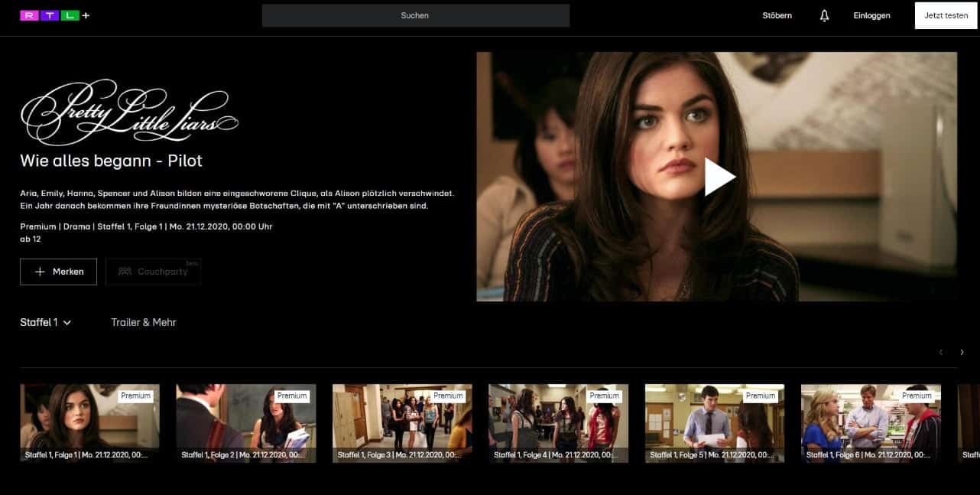Click the Couchparty button
The image size is (980, 495).
(153, 272)
